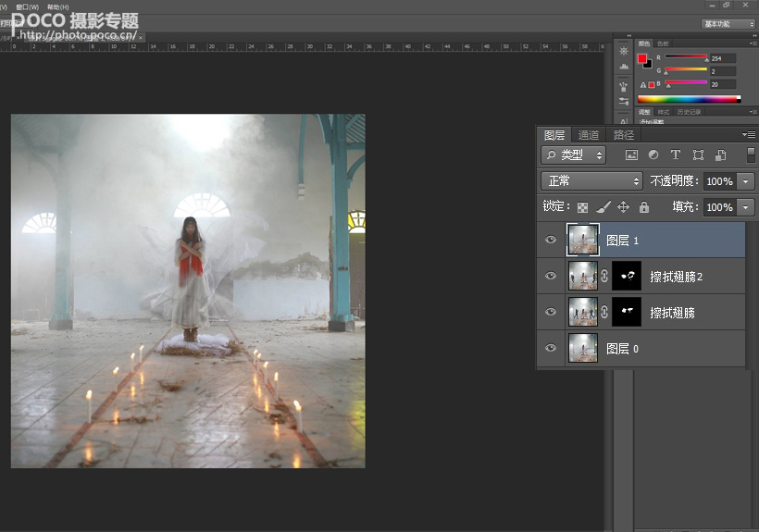Open the opacity slider dropdown arrow
Viewport: 759px width, 532px height.
pos(746,181)
